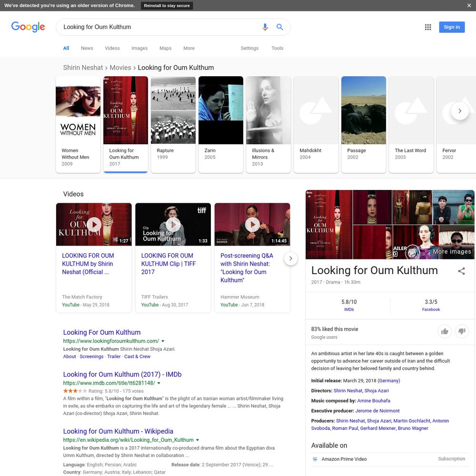Open the Movies breadcrumb link
This screenshot has height=476, width=476.
point(120,68)
